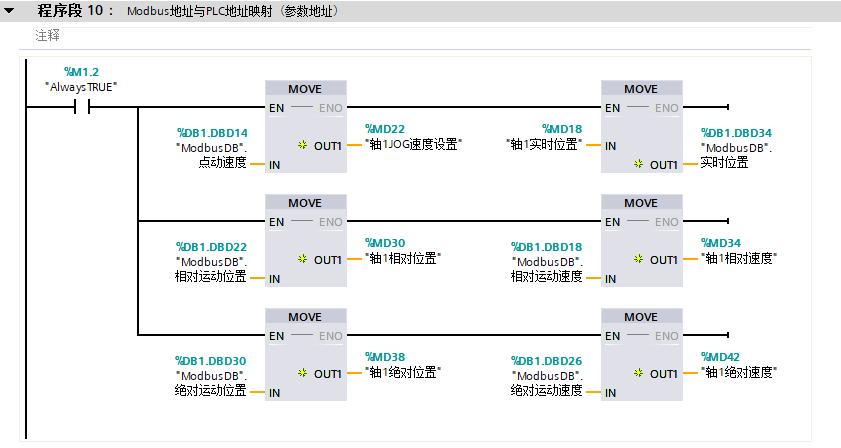The width and height of the screenshot is (841, 448).
Task: Click the OUT1 star icon feeding 轴1相对速度
Action: coord(638,260)
